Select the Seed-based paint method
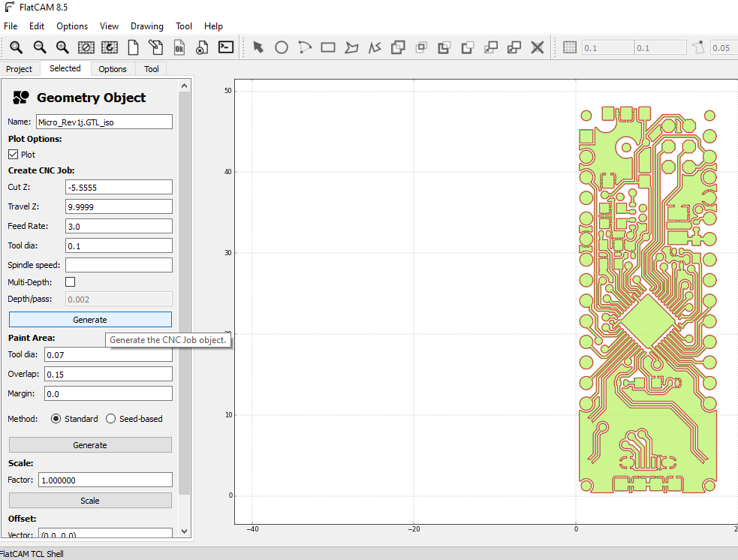Image resolution: width=738 pixels, height=560 pixels. click(x=110, y=419)
